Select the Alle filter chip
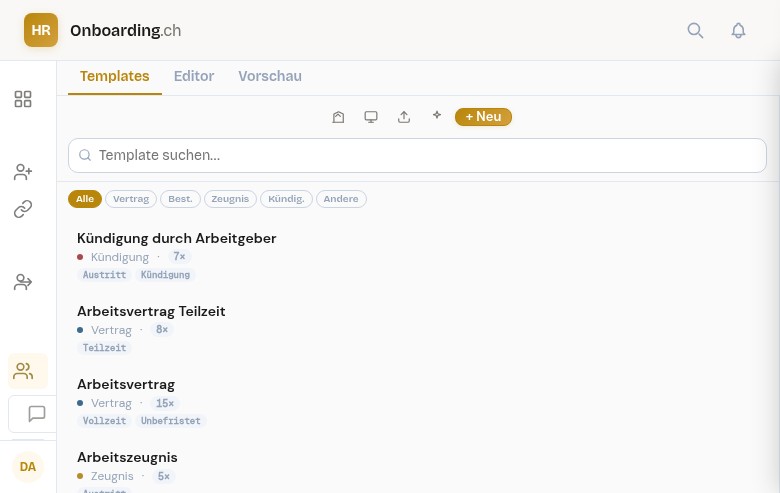The image size is (780, 493). (x=85, y=199)
